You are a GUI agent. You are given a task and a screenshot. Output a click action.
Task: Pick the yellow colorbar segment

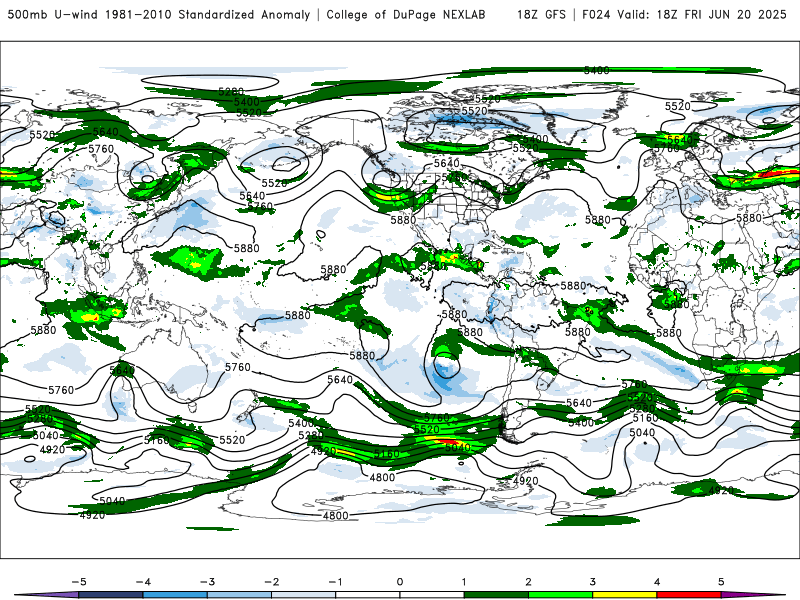(624, 595)
